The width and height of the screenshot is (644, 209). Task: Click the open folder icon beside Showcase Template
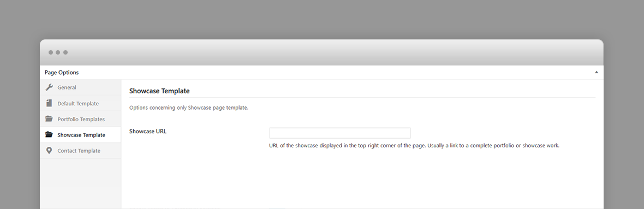[x=49, y=134]
